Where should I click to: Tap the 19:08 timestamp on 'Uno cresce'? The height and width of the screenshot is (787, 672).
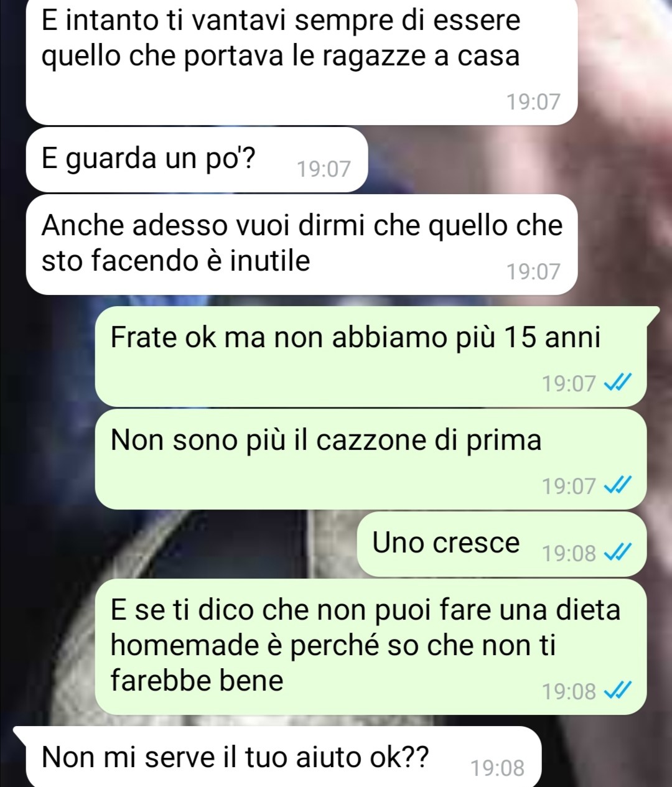[569, 552]
